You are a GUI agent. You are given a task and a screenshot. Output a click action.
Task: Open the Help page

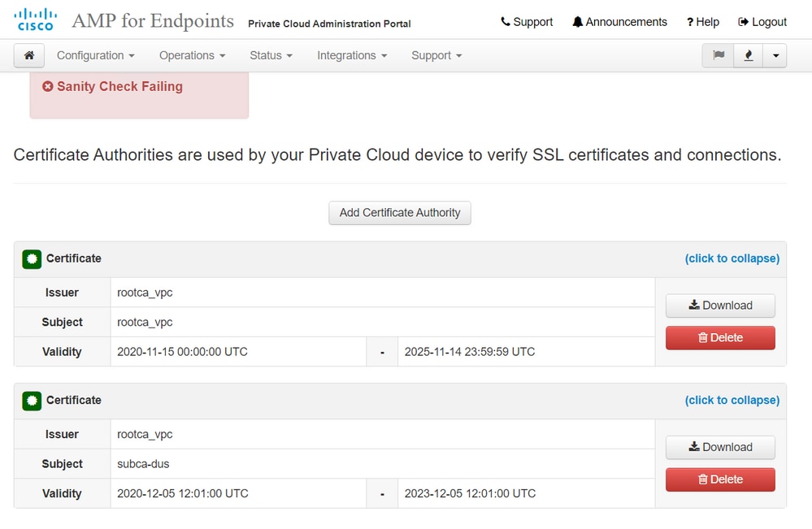703,22
